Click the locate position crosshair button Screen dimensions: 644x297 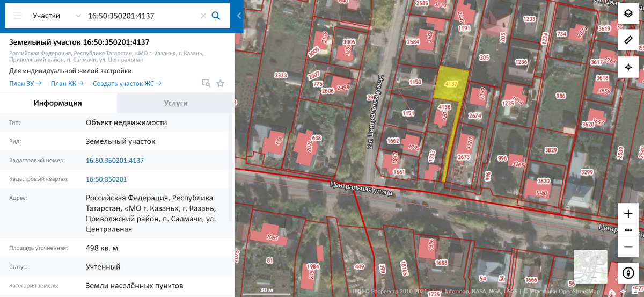[628, 67]
